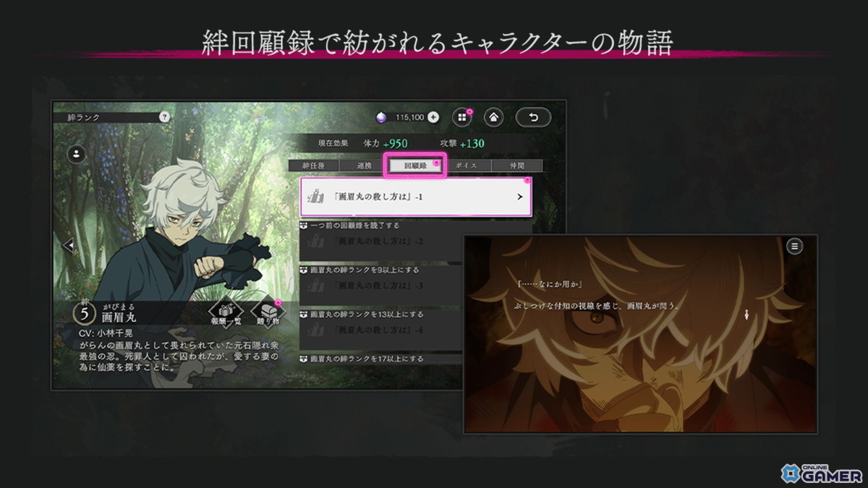Open the 贈り物 gift icon with notification dot
This screenshot has height=488, width=868.
(x=267, y=312)
